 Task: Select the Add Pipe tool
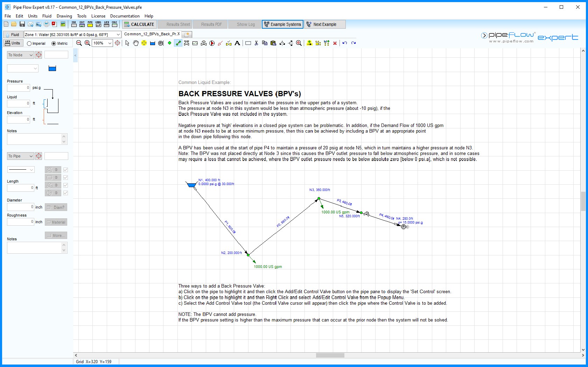(x=178, y=43)
